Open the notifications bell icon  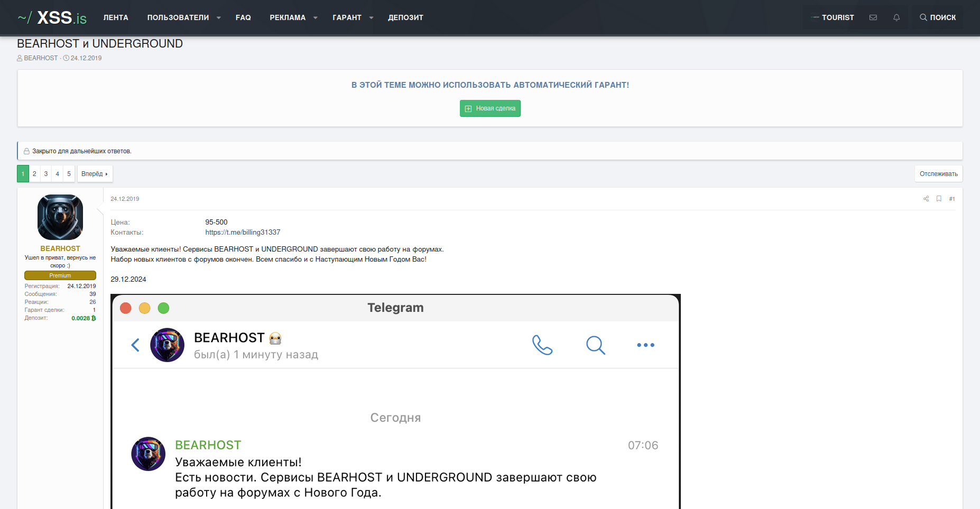(896, 17)
